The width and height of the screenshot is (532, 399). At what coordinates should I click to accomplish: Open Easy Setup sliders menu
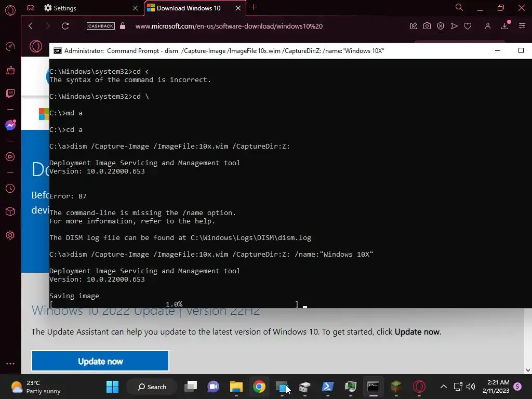click(522, 26)
